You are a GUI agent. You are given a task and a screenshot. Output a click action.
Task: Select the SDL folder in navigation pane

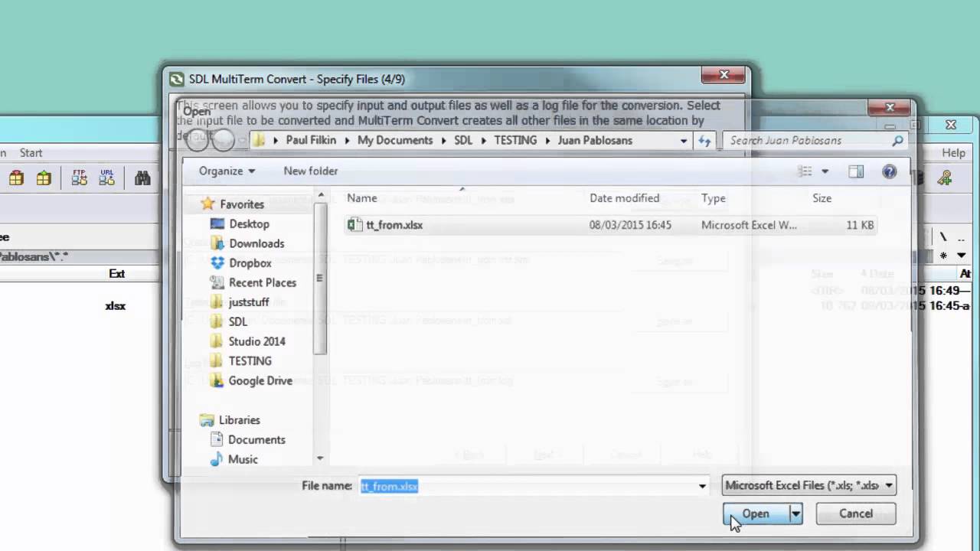(237, 321)
